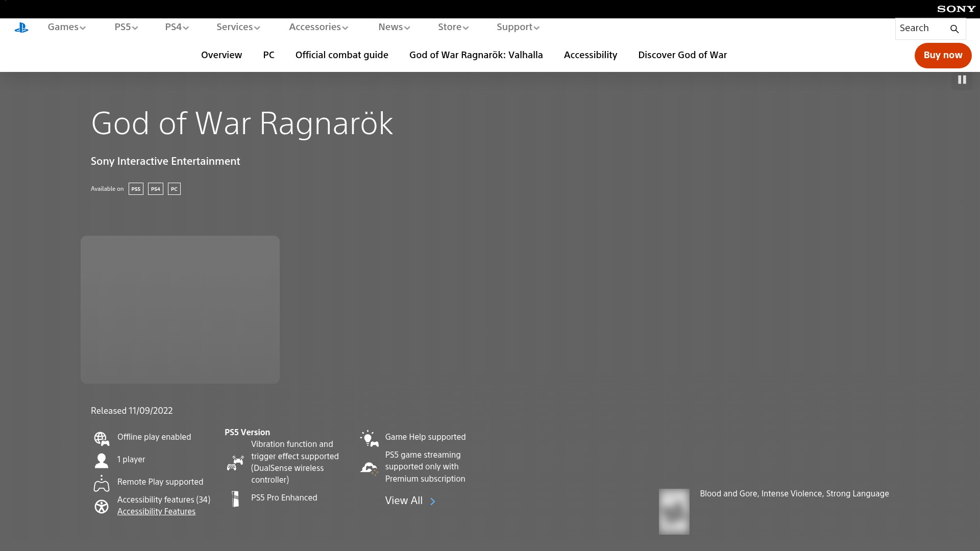Expand the Store dropdown
Image resolution: width=980 pixels, height=551 pixels.
click(x=453, y=27)
